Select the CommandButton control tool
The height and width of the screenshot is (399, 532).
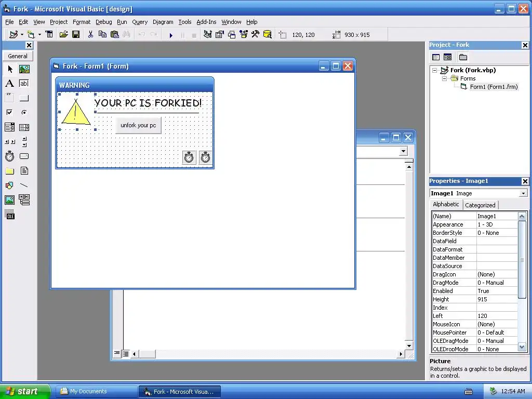(x=24, y=98)
